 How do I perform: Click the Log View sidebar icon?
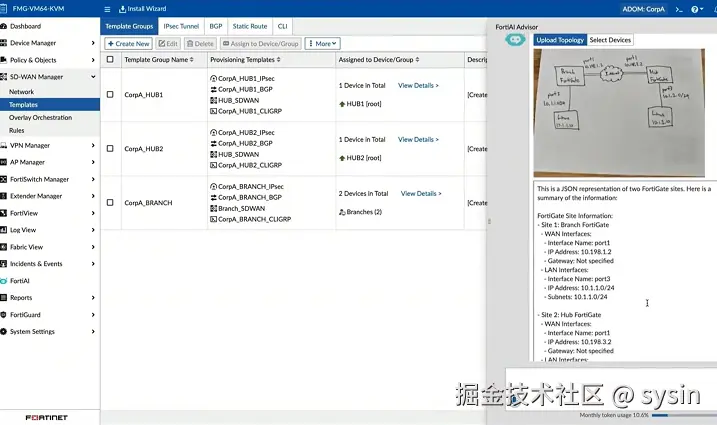4,230
